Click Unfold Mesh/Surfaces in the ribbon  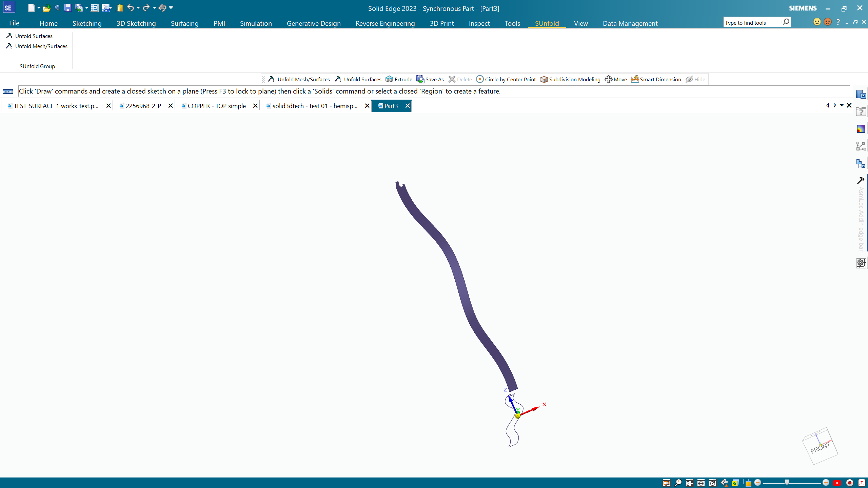tap(41, 46)
